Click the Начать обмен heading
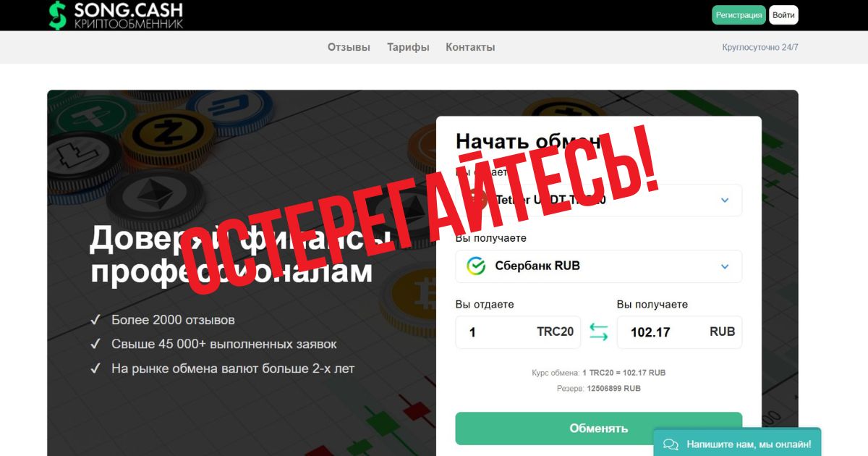This screenshot has height=456, width=868. (x=528, y=141)
